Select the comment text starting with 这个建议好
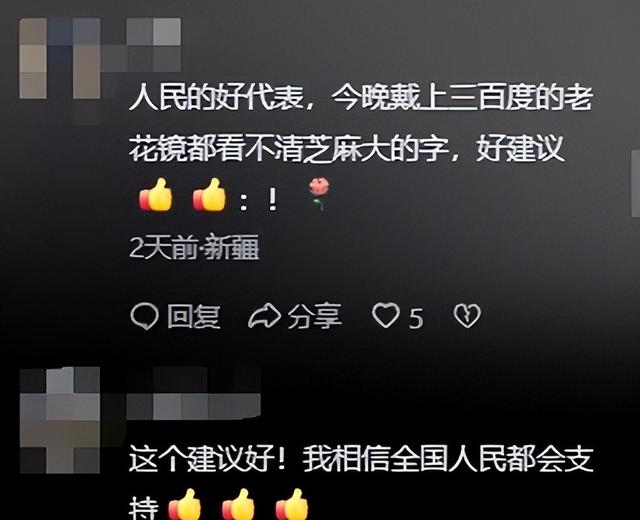Viewport: 640px width, 520px height. 360,482
